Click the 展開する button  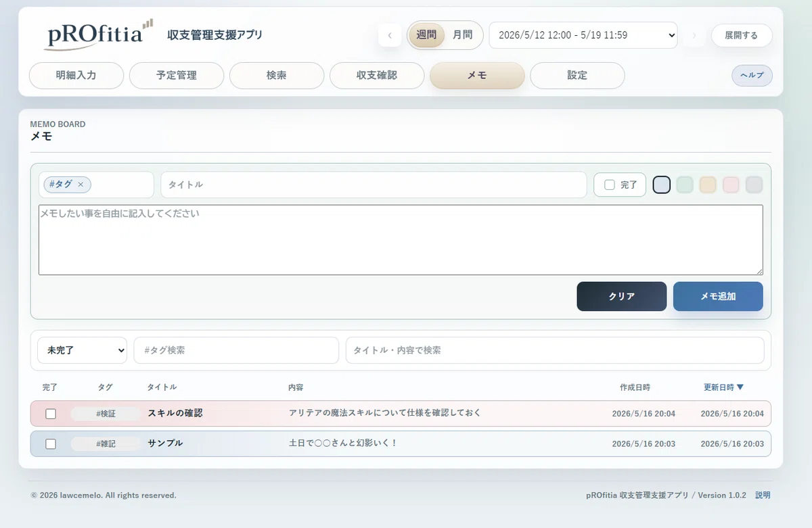coord(742,35)
